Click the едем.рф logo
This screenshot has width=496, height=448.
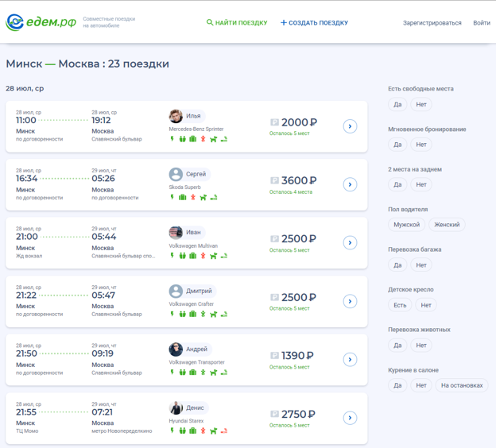[x=41, y=22]
